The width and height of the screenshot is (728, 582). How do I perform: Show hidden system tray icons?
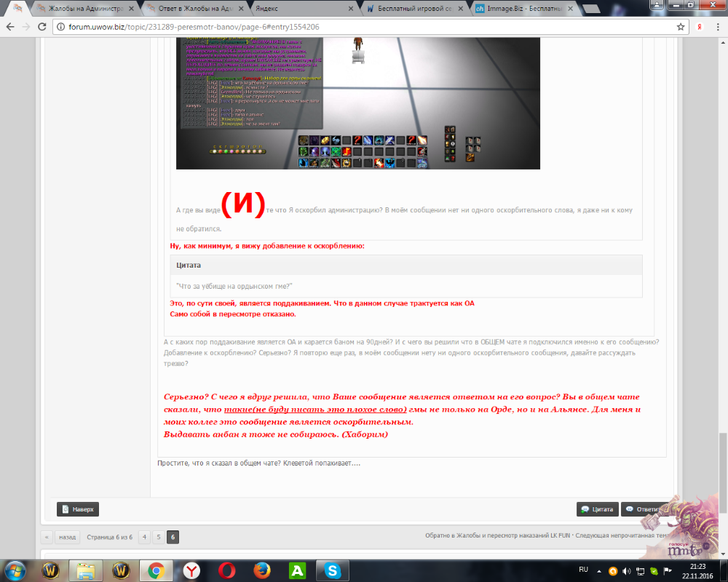click(x=600, y=569)
